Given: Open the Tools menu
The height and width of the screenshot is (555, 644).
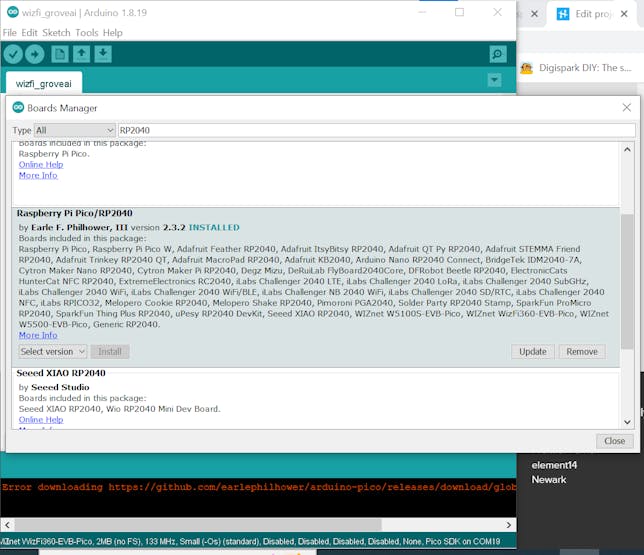Looking at the screenshot, I should point(87,33).
